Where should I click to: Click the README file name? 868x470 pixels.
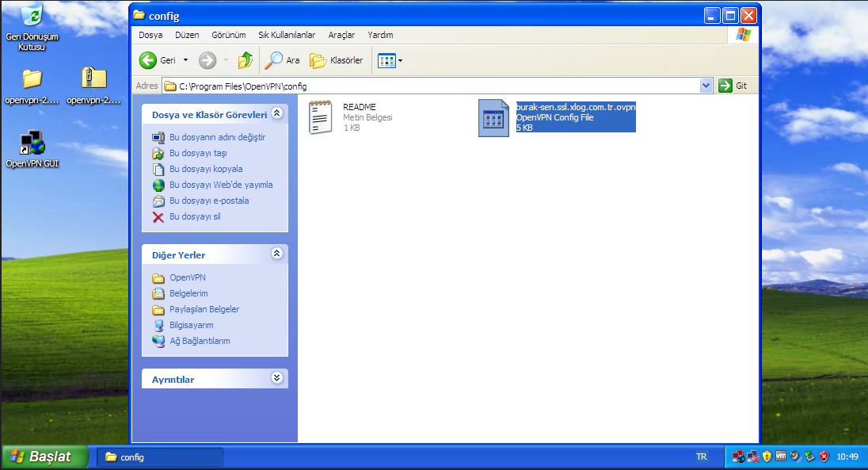(360, 107)
